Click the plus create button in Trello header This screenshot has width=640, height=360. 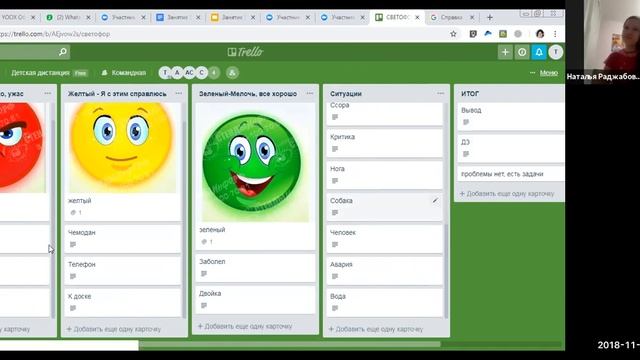coord(505,52)
